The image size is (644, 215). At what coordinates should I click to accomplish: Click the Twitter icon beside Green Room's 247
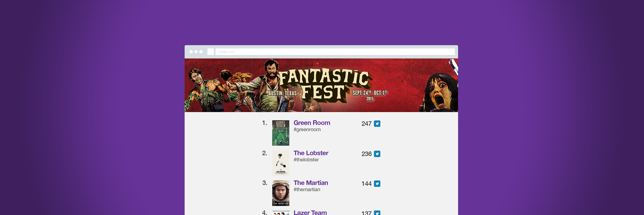coord(377,124)
